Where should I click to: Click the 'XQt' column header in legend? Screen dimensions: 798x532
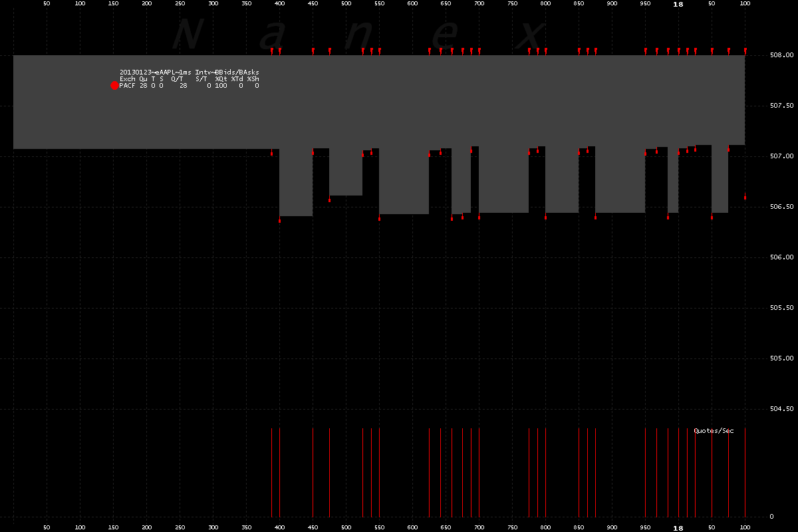coord(221,79)
